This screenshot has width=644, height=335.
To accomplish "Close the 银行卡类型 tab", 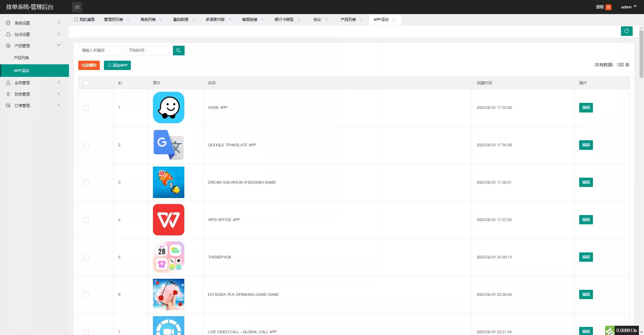I will tap(299, 19).
